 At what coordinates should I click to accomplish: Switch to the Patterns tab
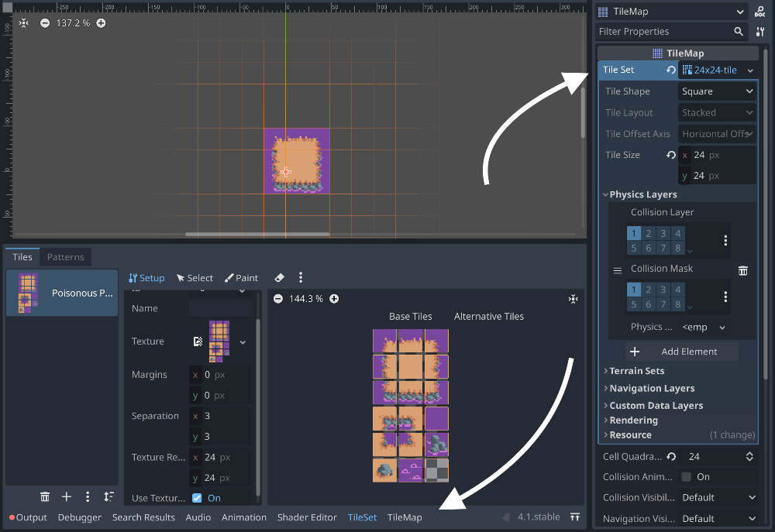66,257
